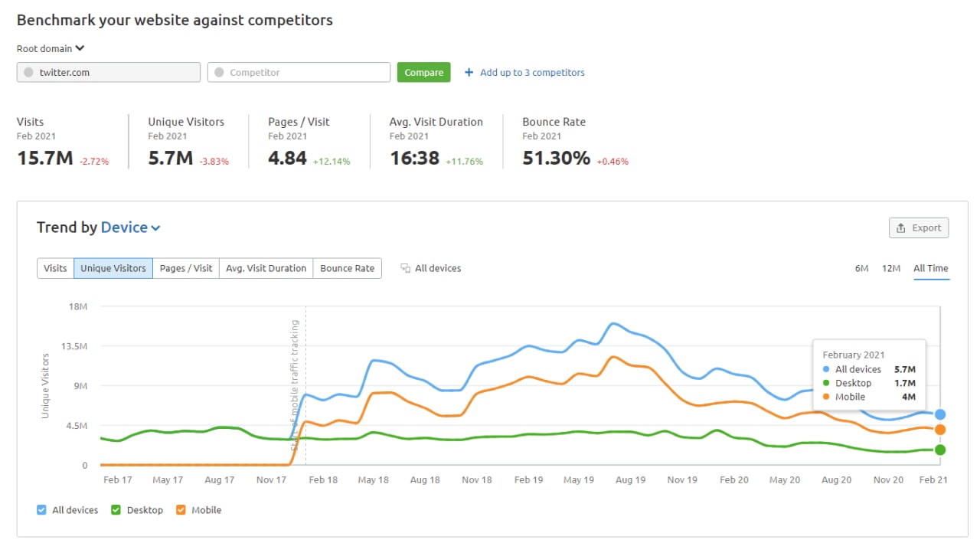980x543 pixels.
Task: Toggle the Desktop legend checkbox
Action: coord(116,510)
